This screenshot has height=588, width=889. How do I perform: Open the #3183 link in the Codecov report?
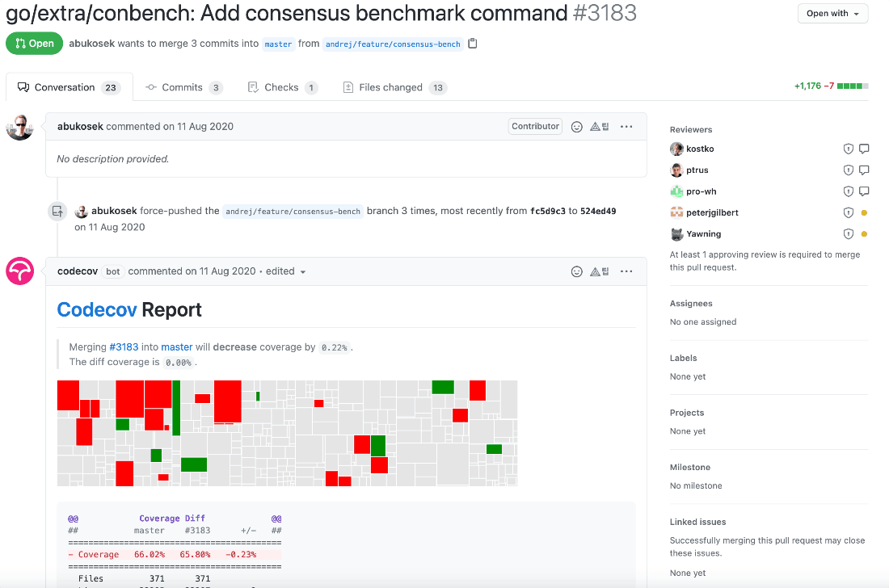tap(124, 346)
